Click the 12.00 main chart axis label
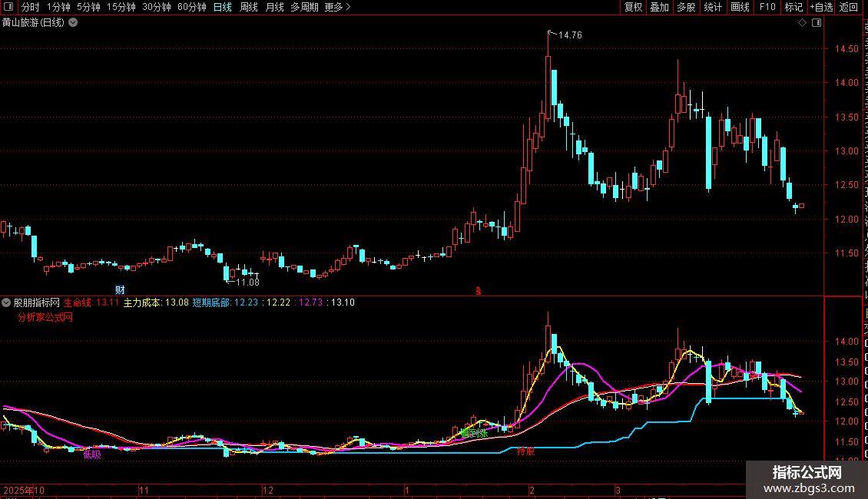The width and height of the screenshot is (868, 499). (x=847, y=219)
